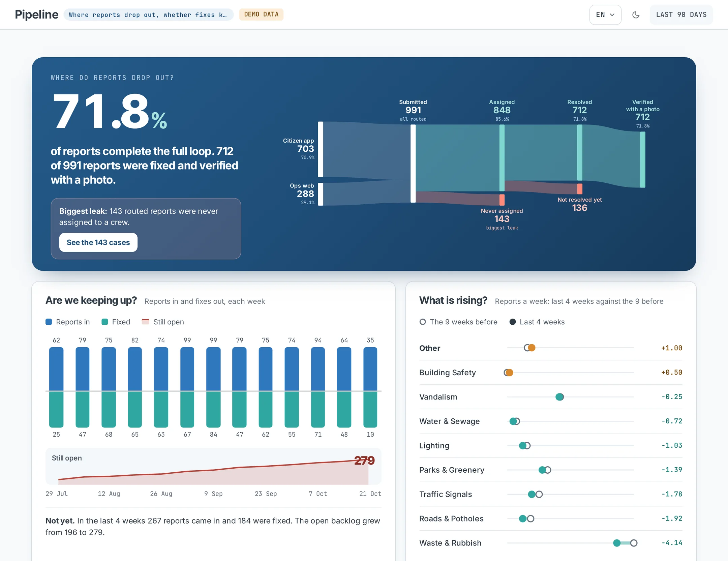Toggle dark mode with the moon icon

(x=636, y=15)
